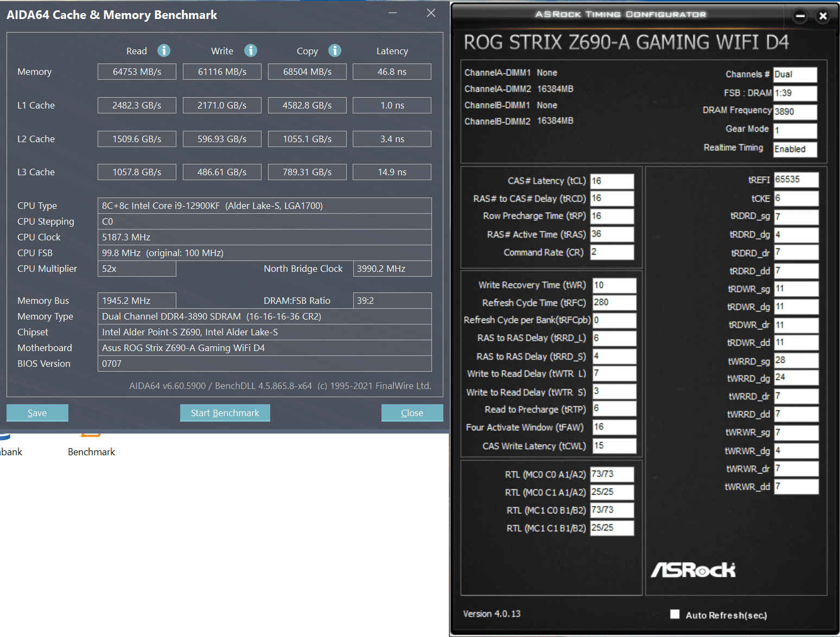Click the Read info icon in AIDA64

coord(164,50)
